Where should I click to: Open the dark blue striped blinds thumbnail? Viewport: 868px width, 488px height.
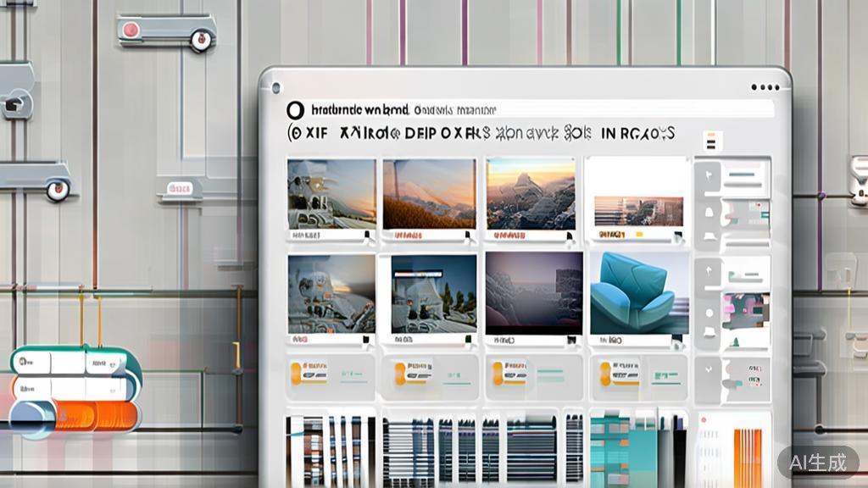click(x=531, y=449)
